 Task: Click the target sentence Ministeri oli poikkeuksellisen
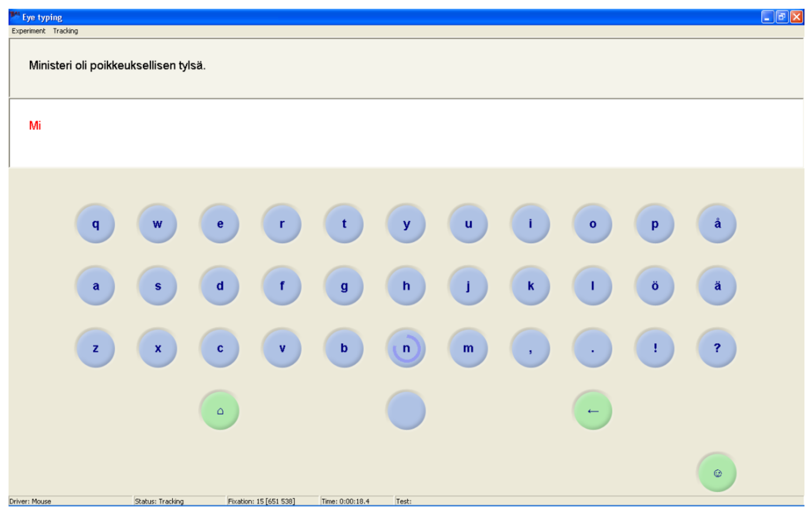click(x=117, y=65)
